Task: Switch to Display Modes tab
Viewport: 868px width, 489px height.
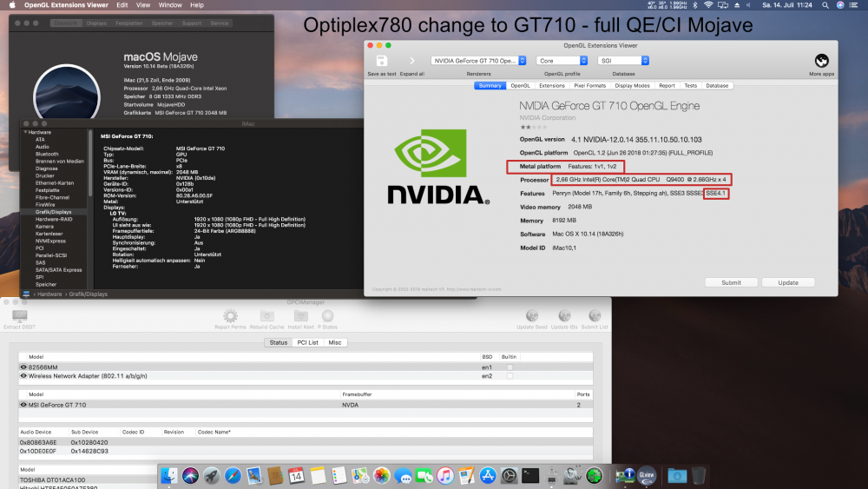Action: [x=632, y=85]
